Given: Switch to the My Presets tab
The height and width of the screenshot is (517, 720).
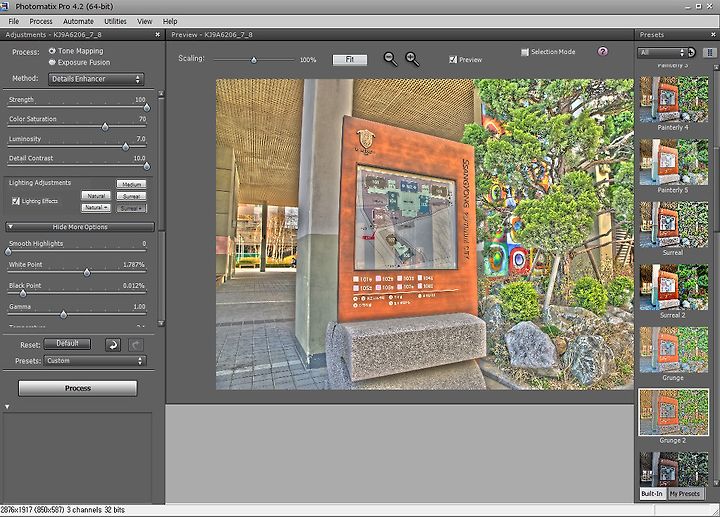Looking at the screenshot, I should coord(684,494).
